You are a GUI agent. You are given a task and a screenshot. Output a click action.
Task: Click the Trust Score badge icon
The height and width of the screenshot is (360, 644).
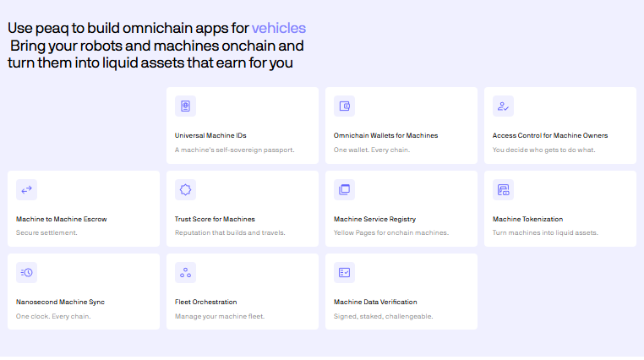(185, 190)
